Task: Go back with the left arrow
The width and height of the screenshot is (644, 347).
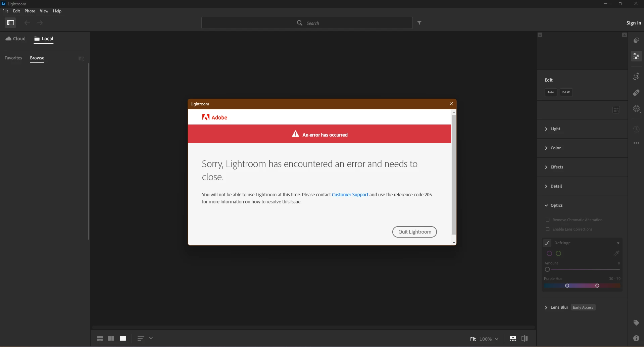Action: tap(27, 23)
